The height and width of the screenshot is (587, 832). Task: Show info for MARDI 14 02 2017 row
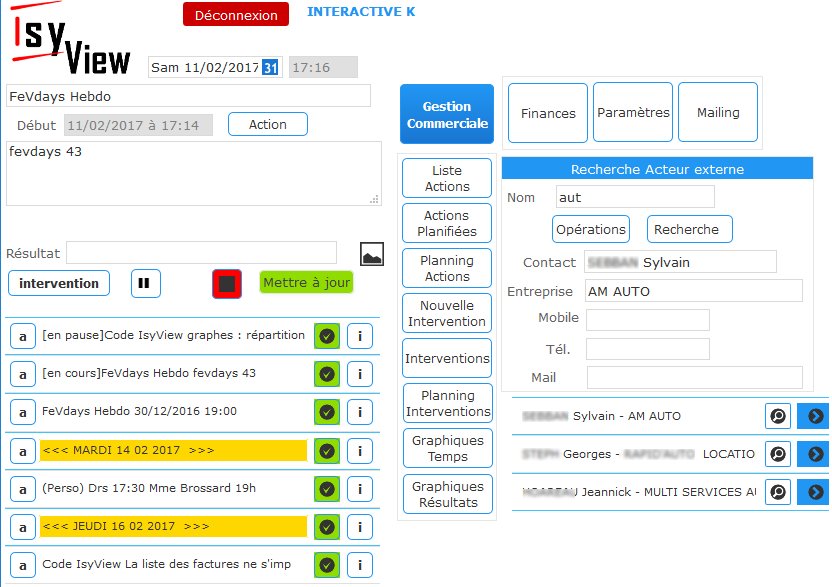360,451
